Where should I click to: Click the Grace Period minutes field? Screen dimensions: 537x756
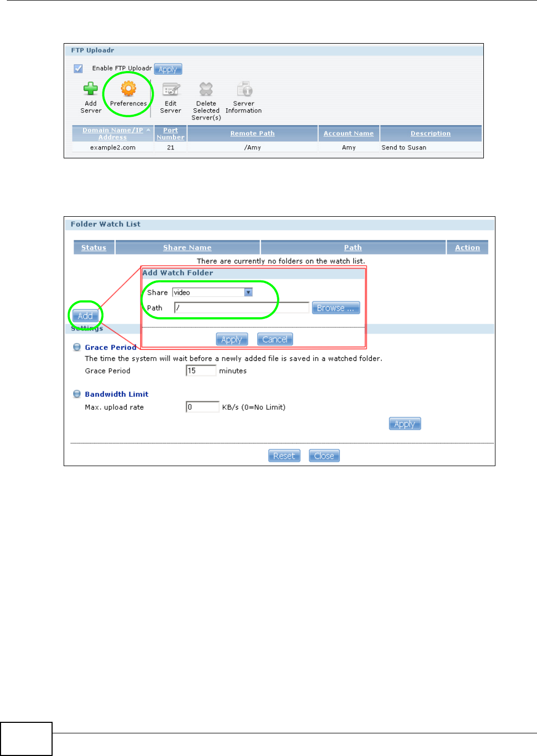[201, 371]
